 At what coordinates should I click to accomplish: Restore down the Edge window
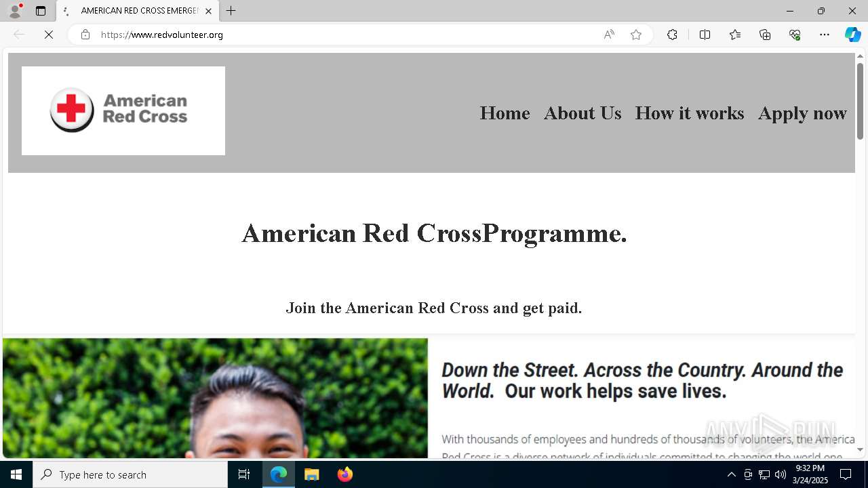pyautogui.click(x=821, y=11)
